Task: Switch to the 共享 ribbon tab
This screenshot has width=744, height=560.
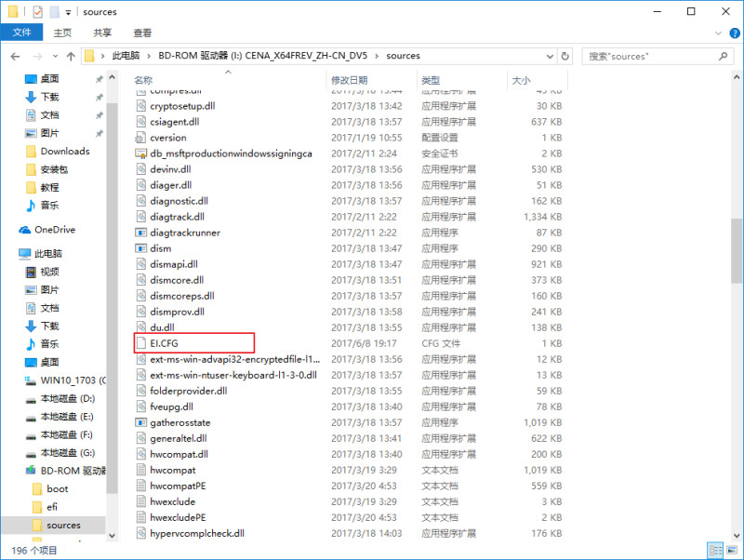Action: [102, 33]
